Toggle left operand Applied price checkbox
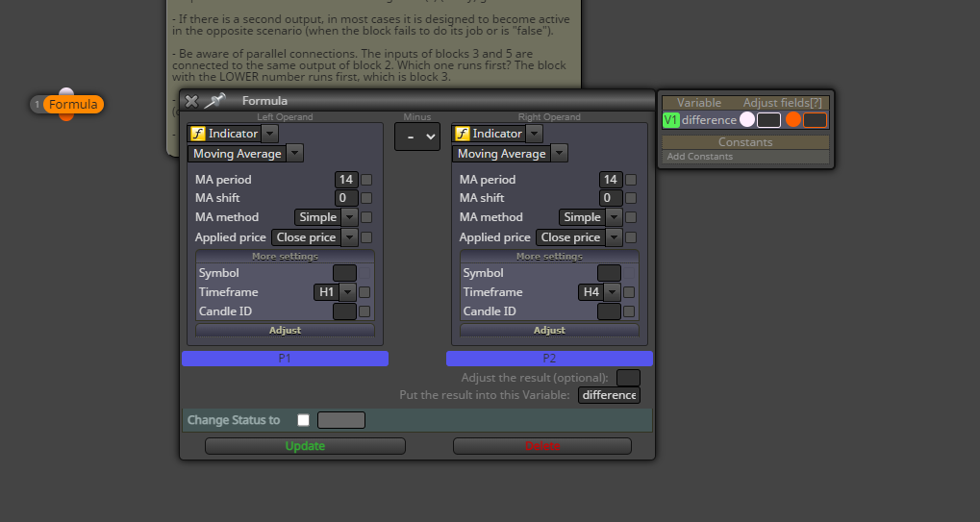 pyautogui.click(x=366, y=237)
